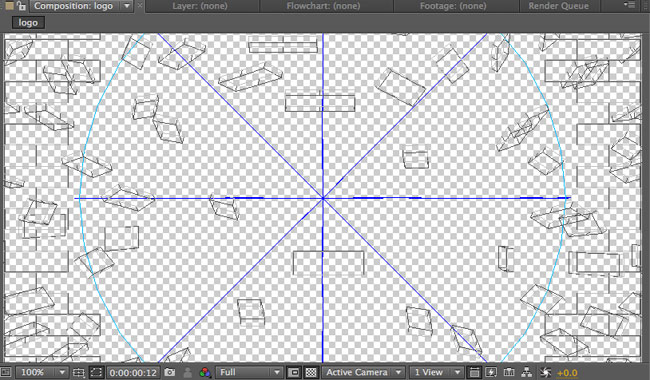650x380 pixels.
Task: Open the Full resolution dropdown
Action: click(x=249, y=372)
